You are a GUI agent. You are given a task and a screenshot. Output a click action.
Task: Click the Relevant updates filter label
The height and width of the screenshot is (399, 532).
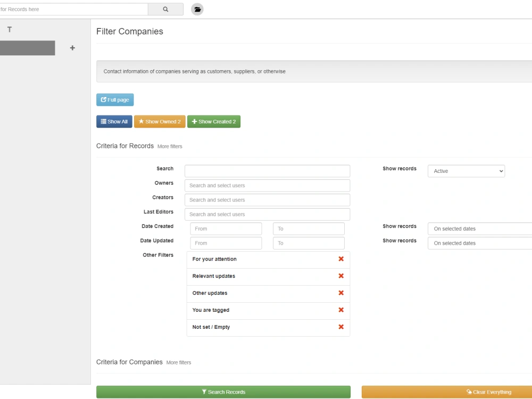pyautogui.click(x=214, y=276)
